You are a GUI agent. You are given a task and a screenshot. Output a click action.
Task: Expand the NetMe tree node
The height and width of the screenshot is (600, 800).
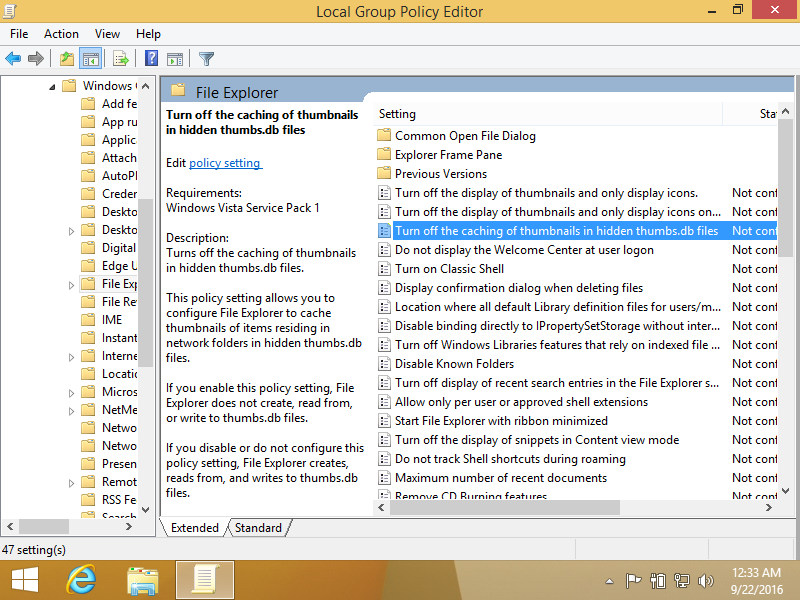click(71, 411)
